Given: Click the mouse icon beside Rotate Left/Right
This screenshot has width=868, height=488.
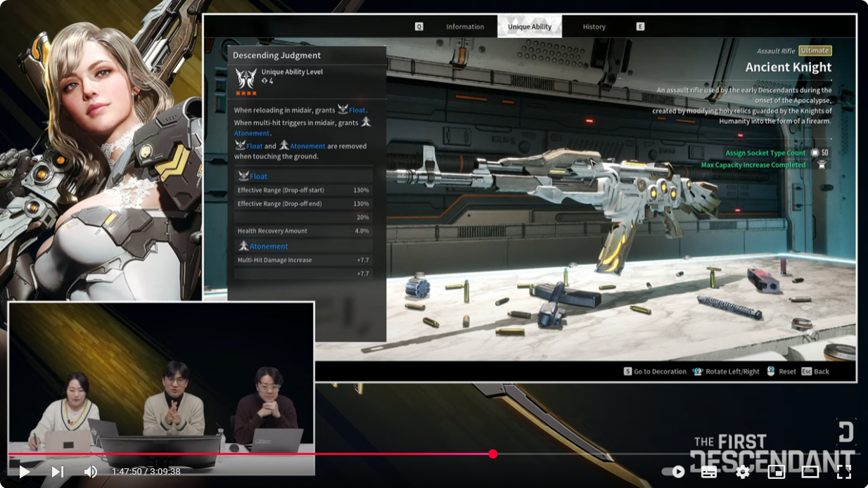Looking at the screenshot, I should [x=698, y=371].
